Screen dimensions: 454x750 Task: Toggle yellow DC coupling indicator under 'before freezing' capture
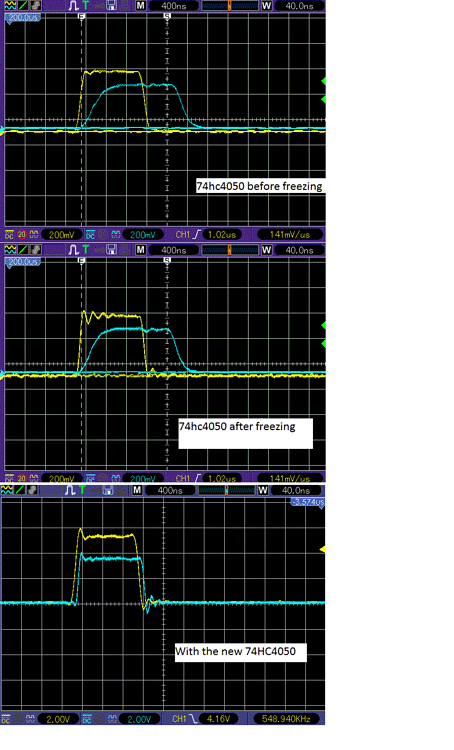click(10, 235)
